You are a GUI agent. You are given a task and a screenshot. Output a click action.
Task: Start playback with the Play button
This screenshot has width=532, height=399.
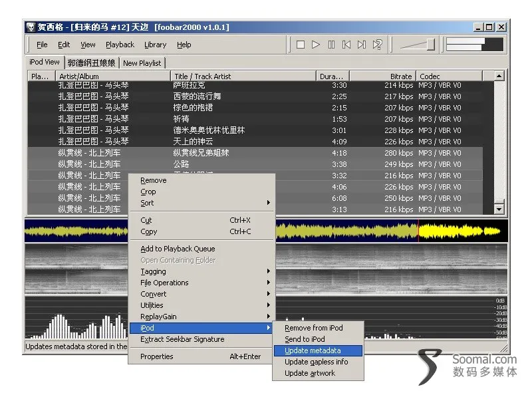[315, 45]
